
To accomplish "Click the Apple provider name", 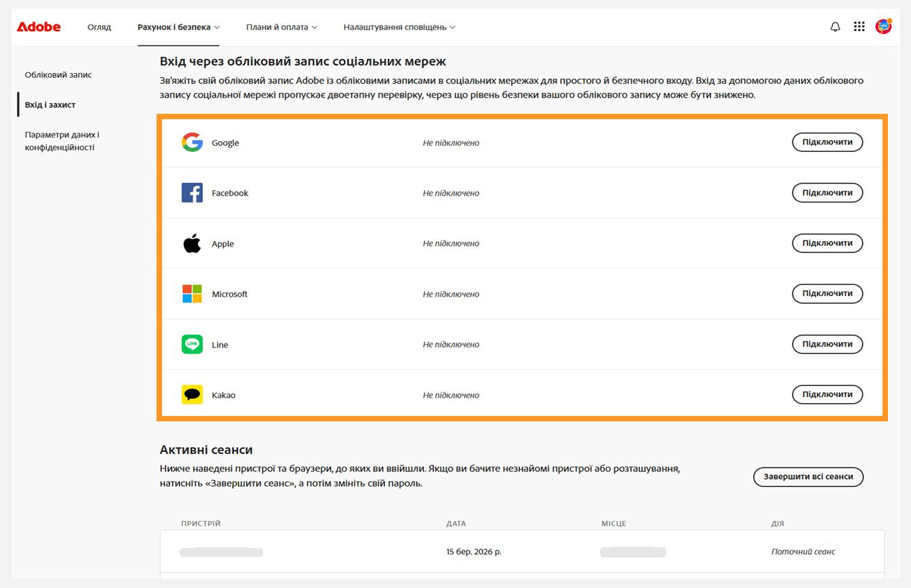I will coord(222,244).
